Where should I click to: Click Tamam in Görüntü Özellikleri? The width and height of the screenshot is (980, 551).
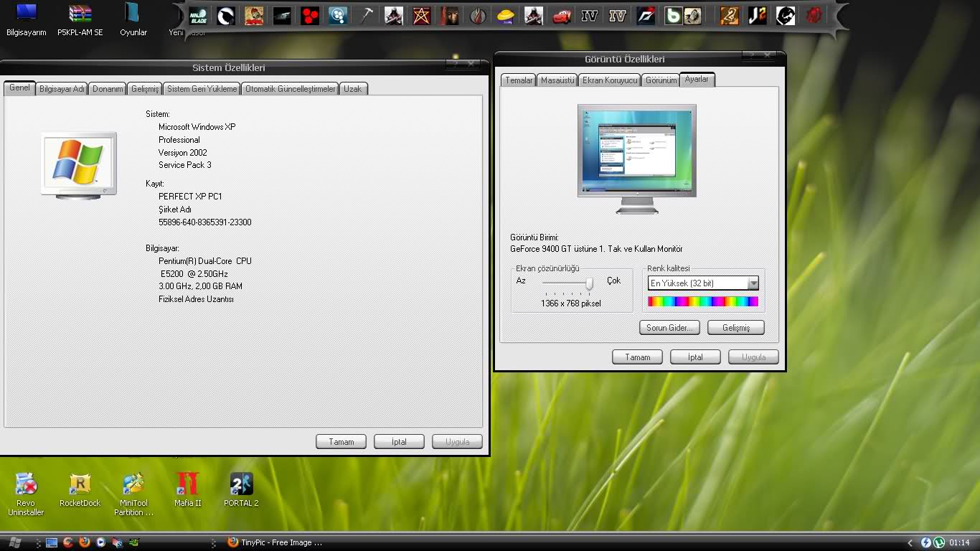coord(637,357)
